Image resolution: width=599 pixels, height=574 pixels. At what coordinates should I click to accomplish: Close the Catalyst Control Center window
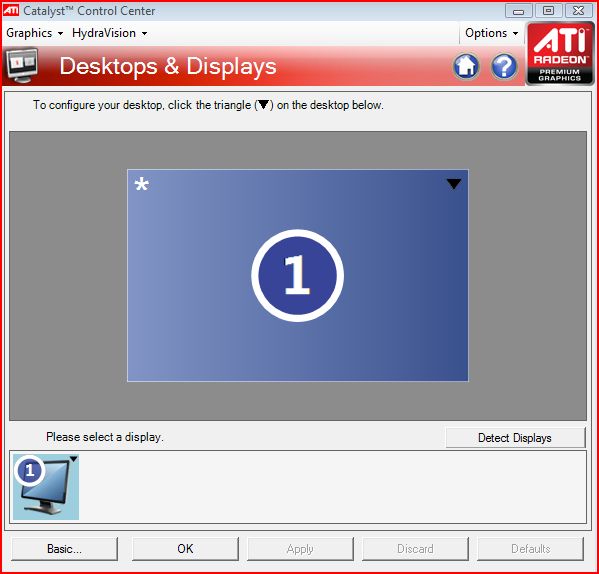579,11
